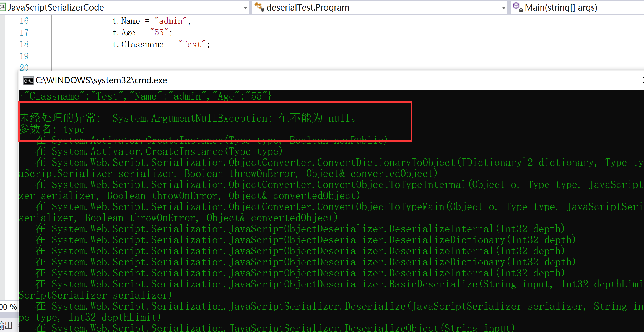Click System.ArgumentNullException text in the console
Viewport: 644px width, 332px height.
pos(190,118)
